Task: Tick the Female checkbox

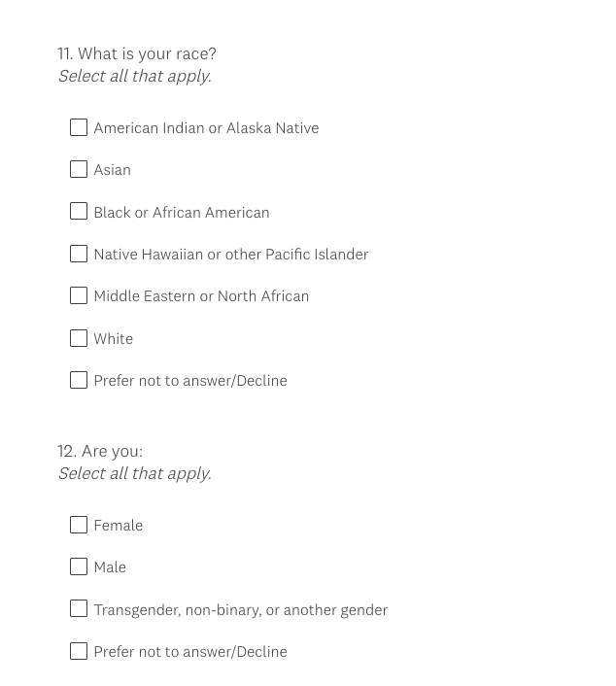Action: [79, 525]
